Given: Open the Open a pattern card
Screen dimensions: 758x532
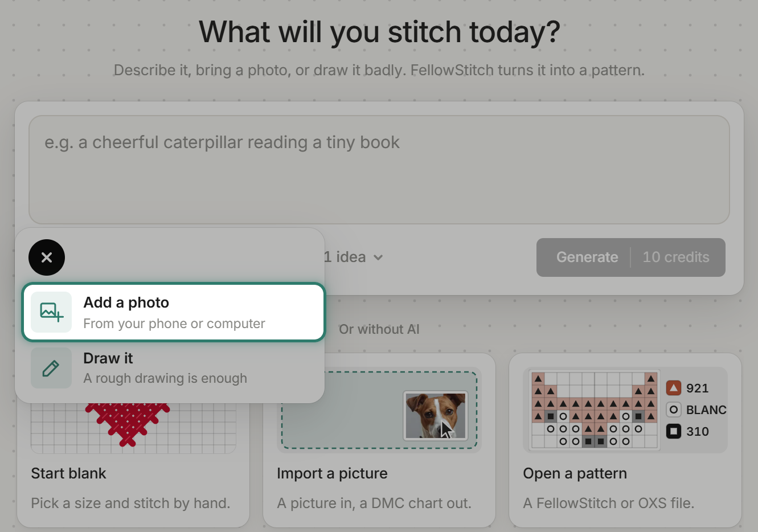Looking at the screenshot, I should (625, 440).
